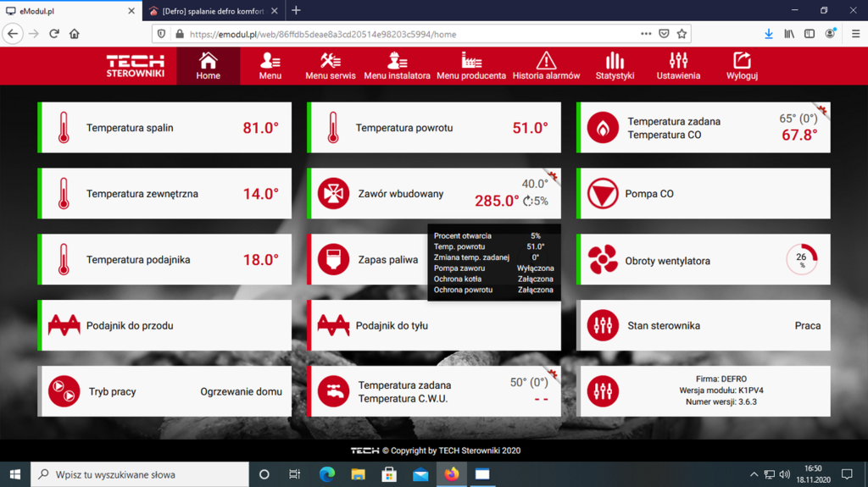
Task: Click the Obroty wentylatora fan icon
Action: coord(603,260)
